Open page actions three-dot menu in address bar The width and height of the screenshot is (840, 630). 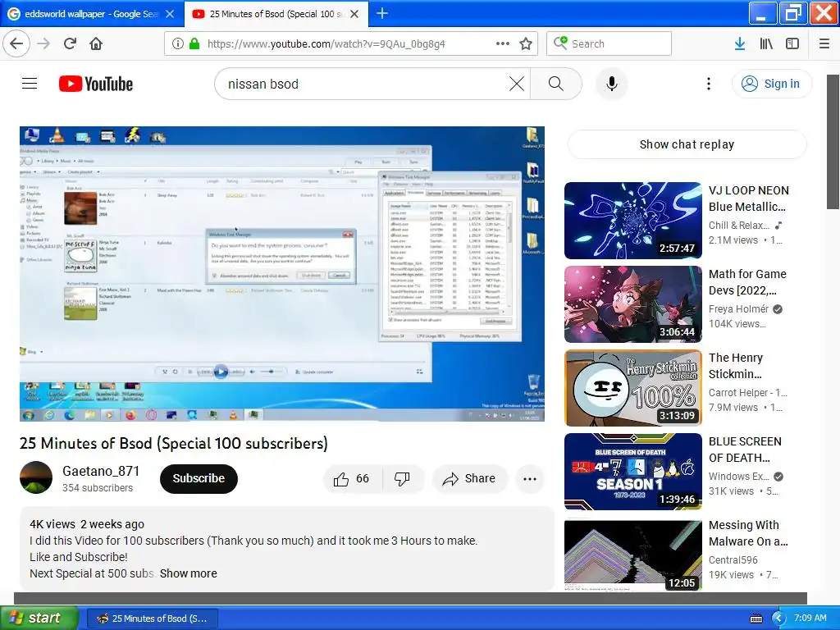(x=503, y=43)
